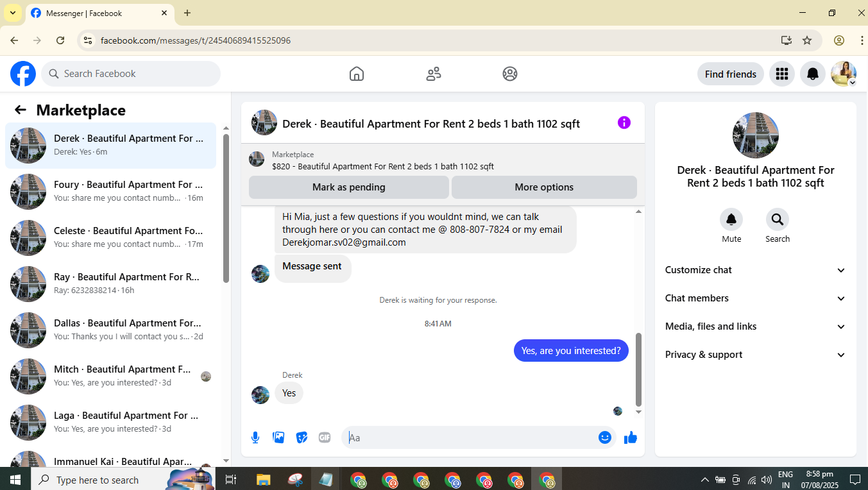Send a thumbs-up like
Screen dimensions: 868x490
click(x=631, y=437)
